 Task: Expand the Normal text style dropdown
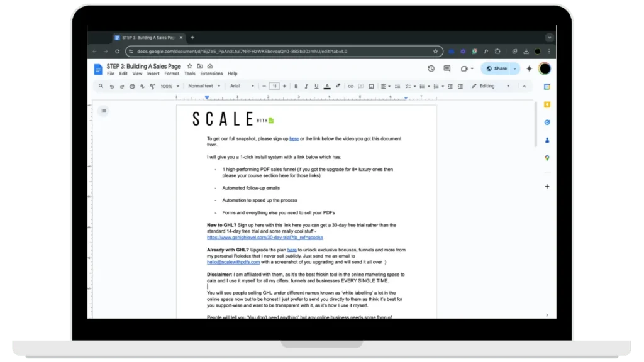(x=203, y=86)
